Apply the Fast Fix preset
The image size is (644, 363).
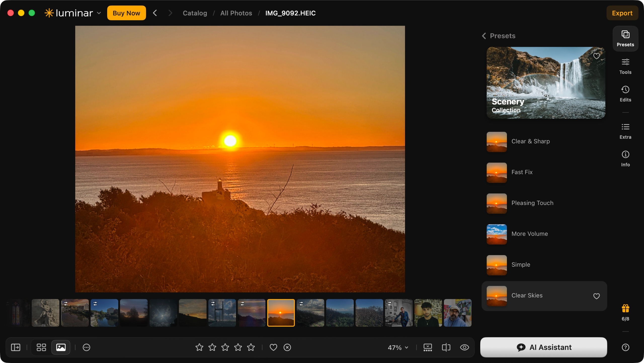click(x=544, y=172)
